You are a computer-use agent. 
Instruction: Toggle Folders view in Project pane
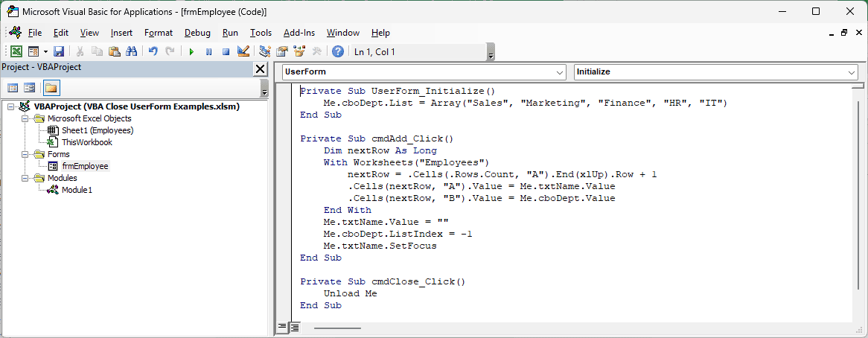click(51, 88)
